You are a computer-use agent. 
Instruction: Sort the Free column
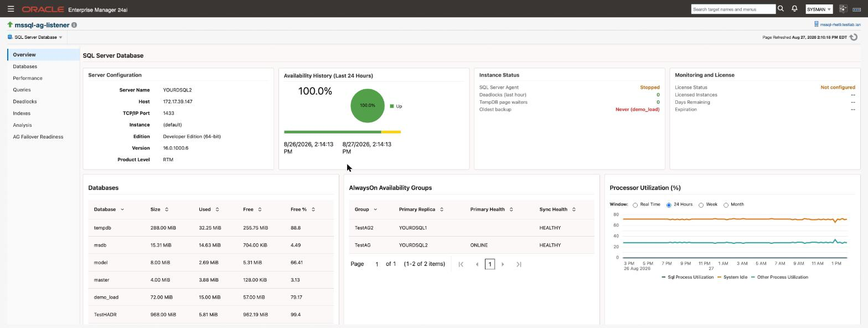260,209
